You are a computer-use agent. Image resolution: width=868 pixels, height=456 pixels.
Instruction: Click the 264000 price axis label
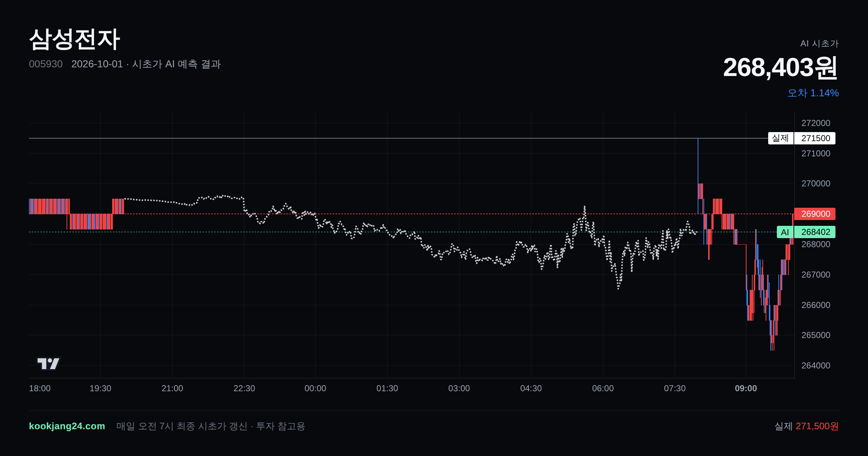coord(816,366)
